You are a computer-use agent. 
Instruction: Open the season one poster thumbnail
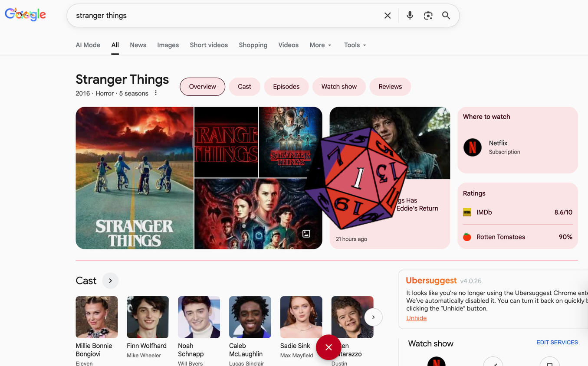[x=290, y=142]
